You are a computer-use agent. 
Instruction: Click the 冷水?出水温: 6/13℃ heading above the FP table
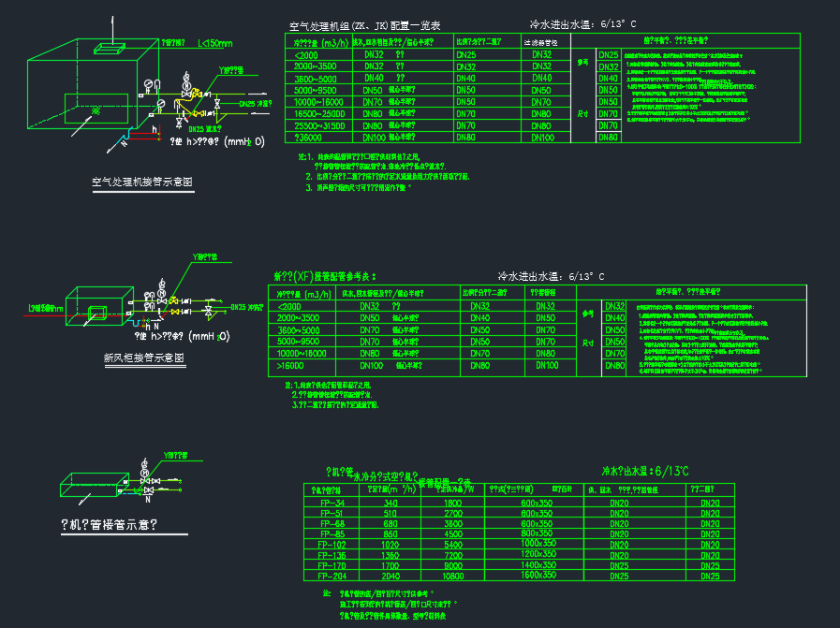point(645,471)
